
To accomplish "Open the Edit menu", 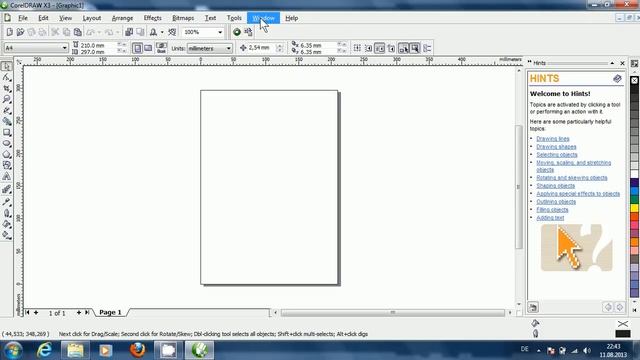I will coord(43,18).
